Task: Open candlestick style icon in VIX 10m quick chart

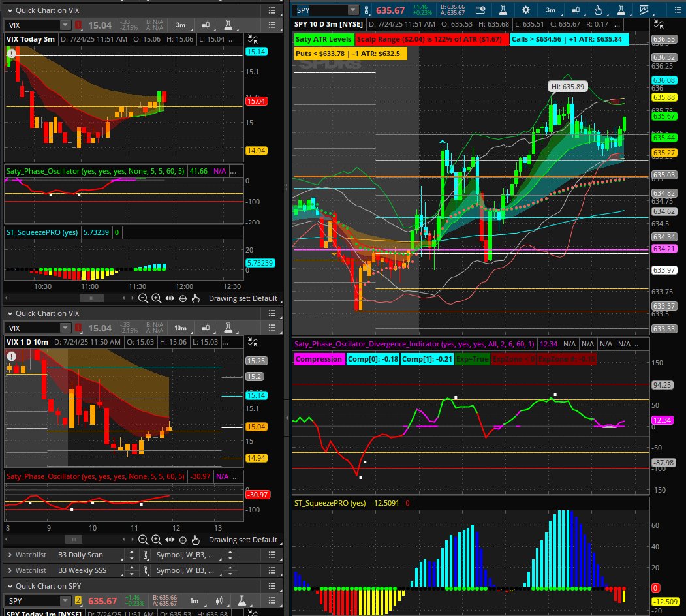Action: (x=206, y=328)
